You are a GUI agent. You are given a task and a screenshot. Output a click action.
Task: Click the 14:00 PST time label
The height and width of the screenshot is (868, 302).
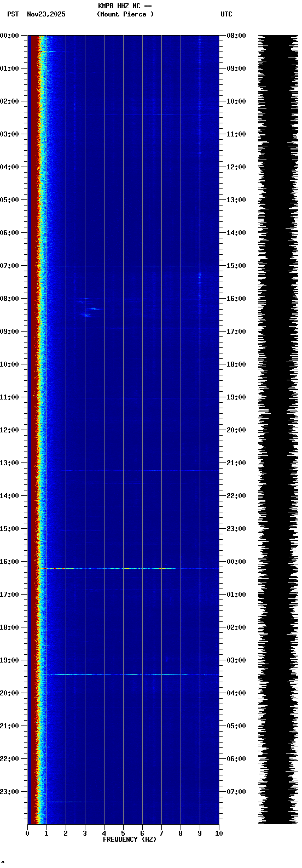pyautogui.click(x=9, y=496)
